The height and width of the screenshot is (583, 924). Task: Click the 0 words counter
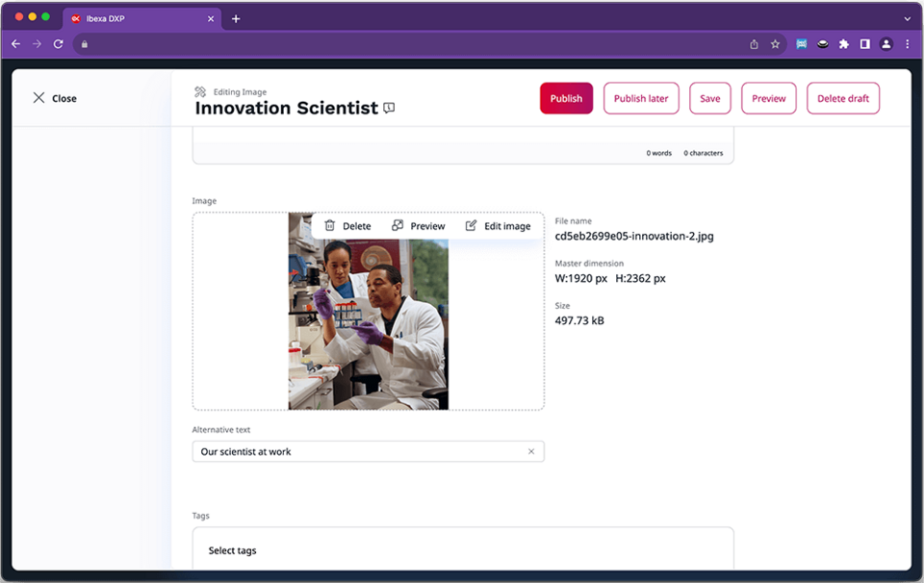click(658, 153)
